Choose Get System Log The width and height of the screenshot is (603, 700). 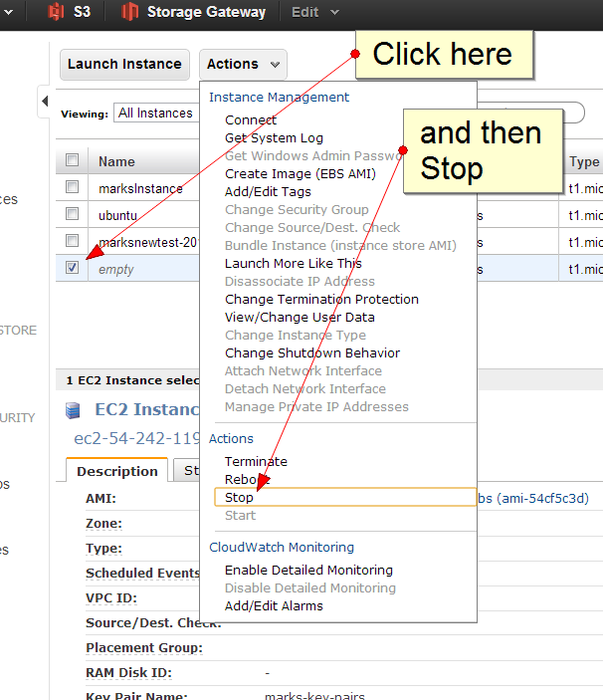pos(274,138)
